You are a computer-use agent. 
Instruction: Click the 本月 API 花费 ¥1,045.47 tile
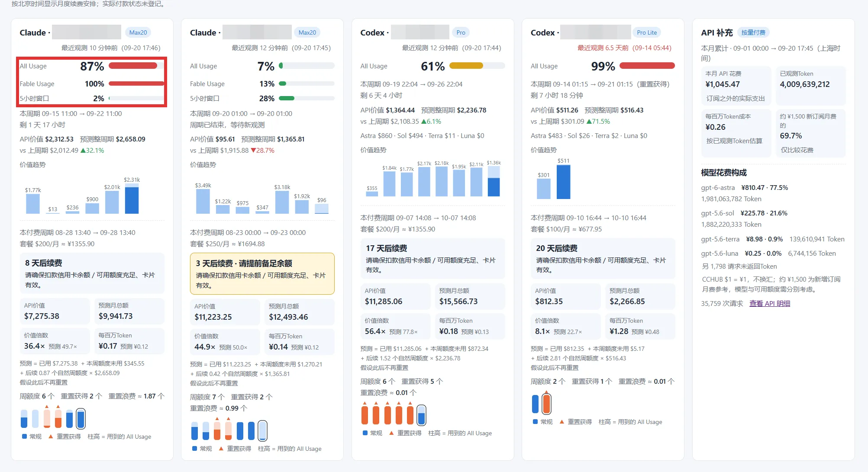click(x=736, y=86)
